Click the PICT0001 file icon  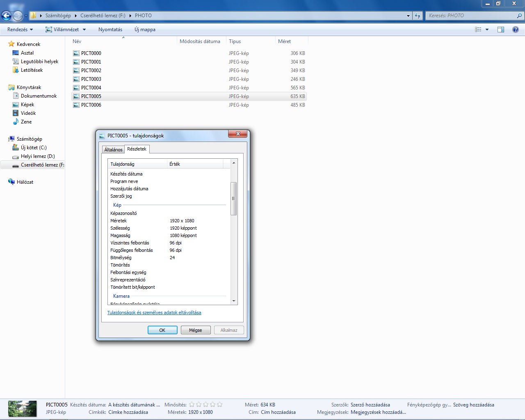click(x=76, y=62)
